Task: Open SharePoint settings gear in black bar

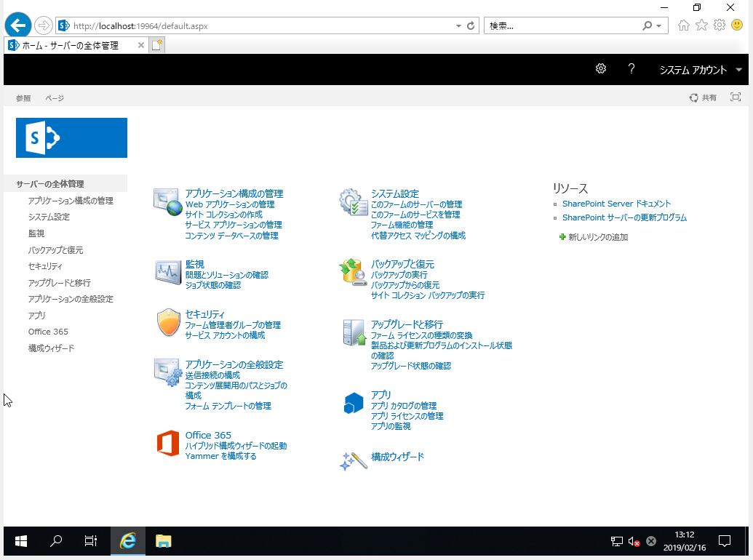Action: point(601,68)
